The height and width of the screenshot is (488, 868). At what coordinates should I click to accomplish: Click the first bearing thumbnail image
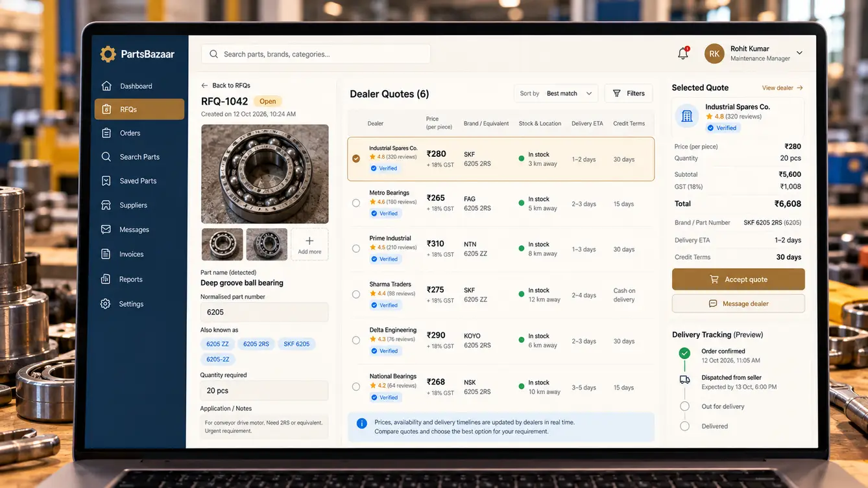(222, 244)
